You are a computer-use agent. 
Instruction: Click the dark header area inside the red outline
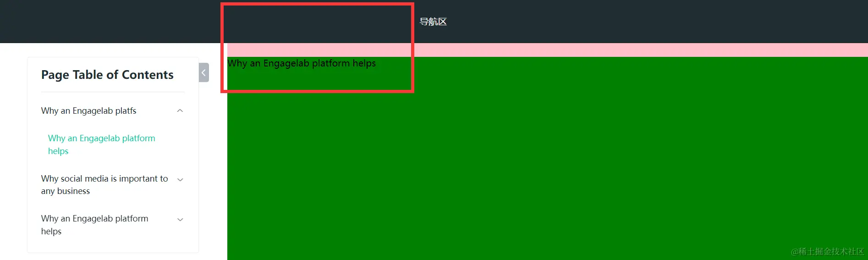pos(317,24)
